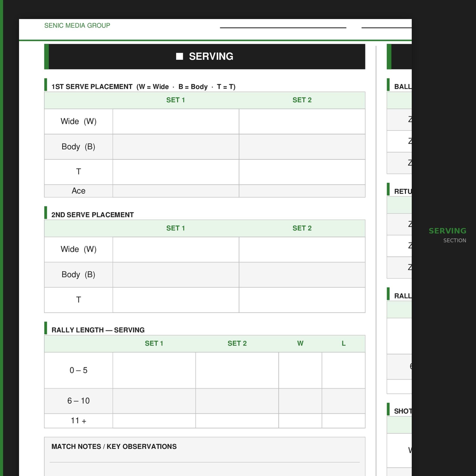Click the T row label in 2nd serve table
This screenshot has width=476, height=476.
(79, 300)
